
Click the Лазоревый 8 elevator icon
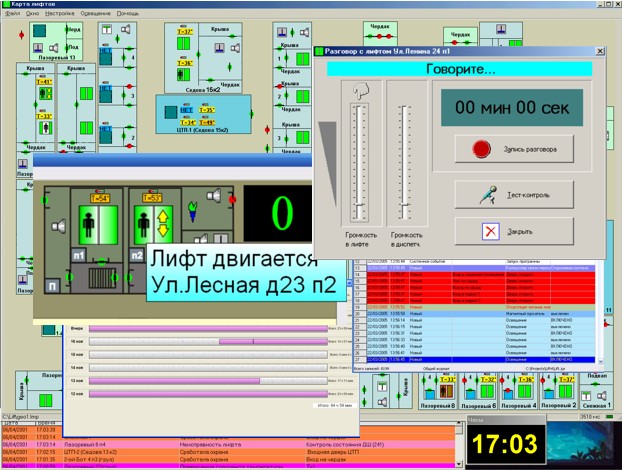pyautogui.click(x=448, y=390)
